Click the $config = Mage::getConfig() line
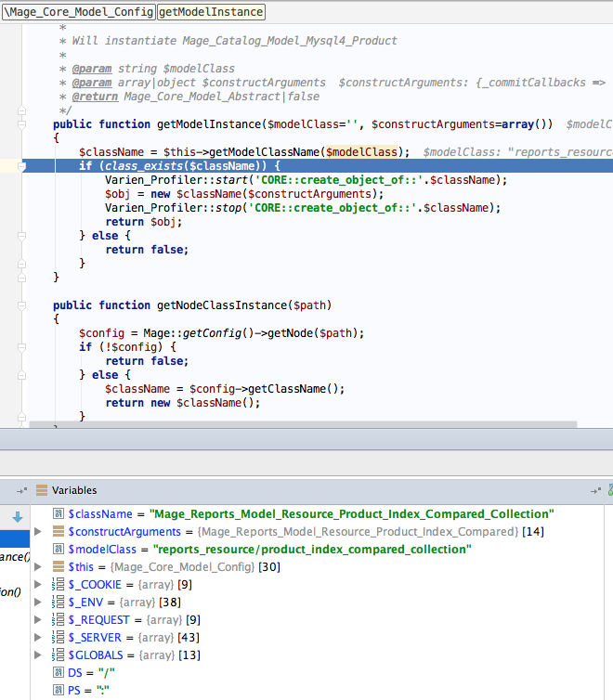The width and height of the screenshot is (613, 700). click(221, 333)
